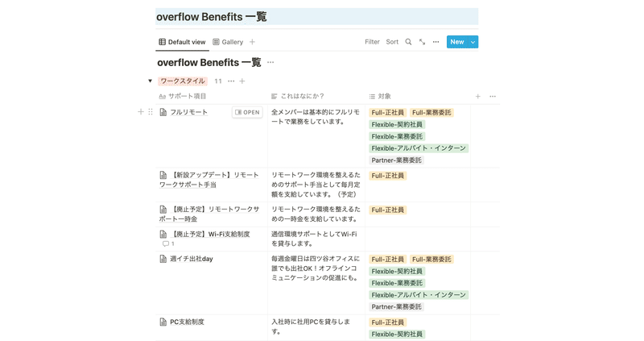This screenshot has height=341, width=644.
Task: Open 【新設アップデート】リモートワークサポート手当 page
Action: pyautogui.click(x=208, y=180)
